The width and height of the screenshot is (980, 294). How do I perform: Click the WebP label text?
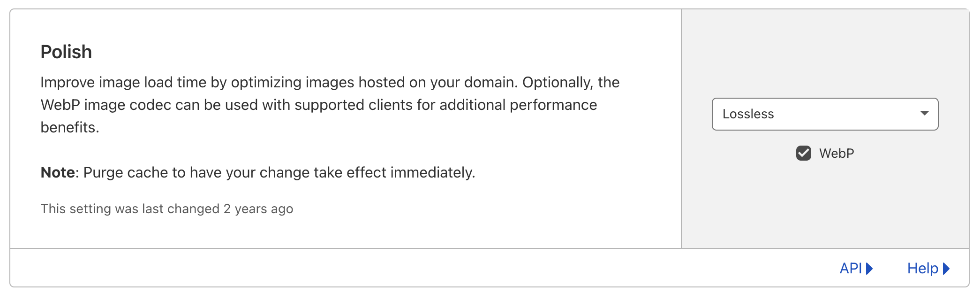[x=837, y=154]
